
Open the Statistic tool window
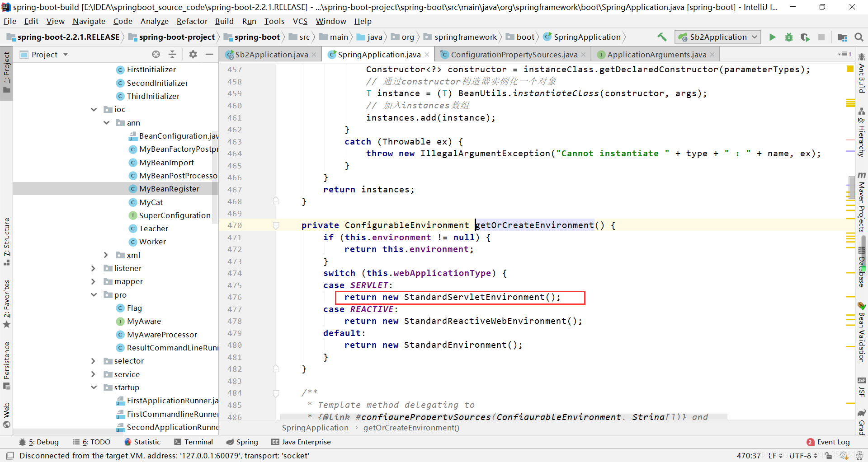pyautogui.click(x=142, y=442)
